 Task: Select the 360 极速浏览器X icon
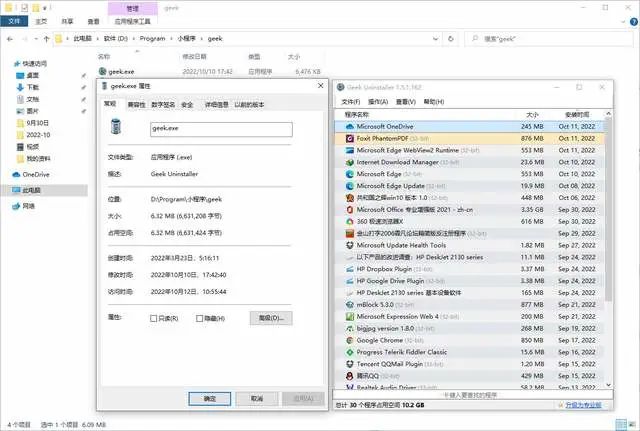(350, 221)
